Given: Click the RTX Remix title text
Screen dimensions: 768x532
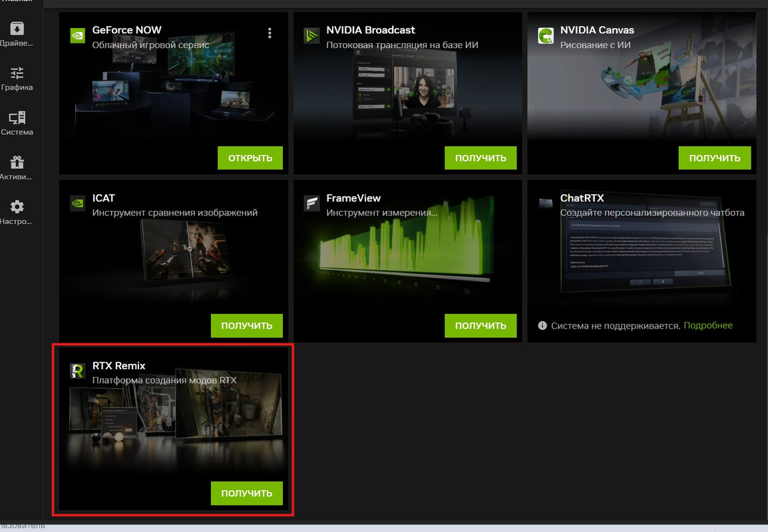Looking at the screenshot, I should tap(118, 366).
